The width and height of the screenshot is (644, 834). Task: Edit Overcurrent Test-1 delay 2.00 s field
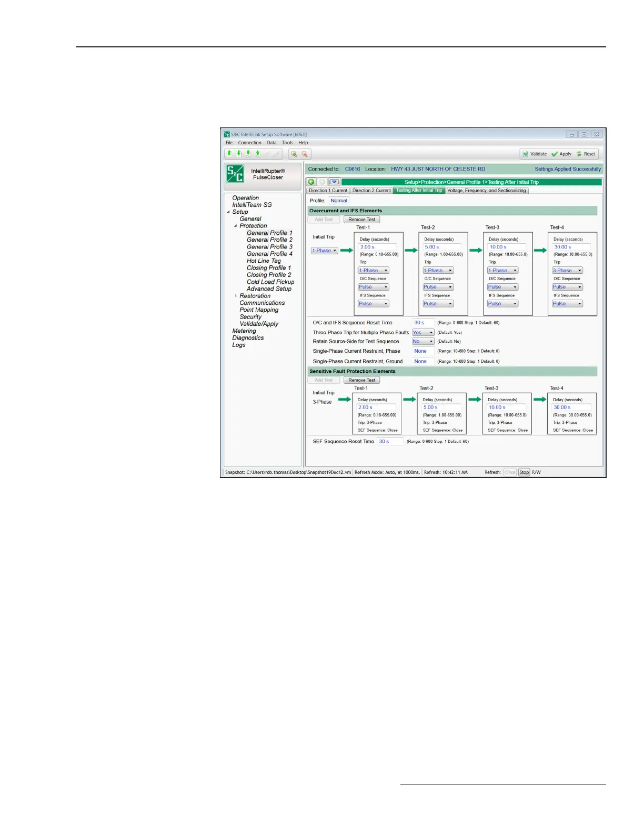pos(378,247)
